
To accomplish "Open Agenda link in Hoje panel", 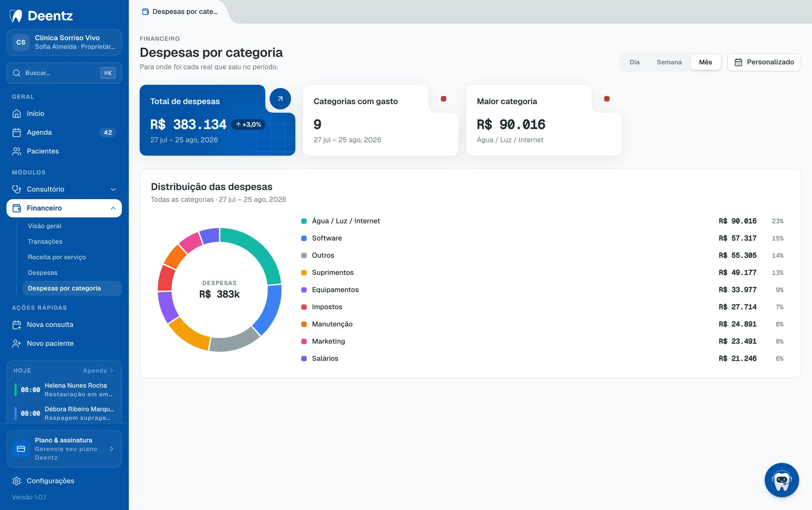I will tap(98, 370).
